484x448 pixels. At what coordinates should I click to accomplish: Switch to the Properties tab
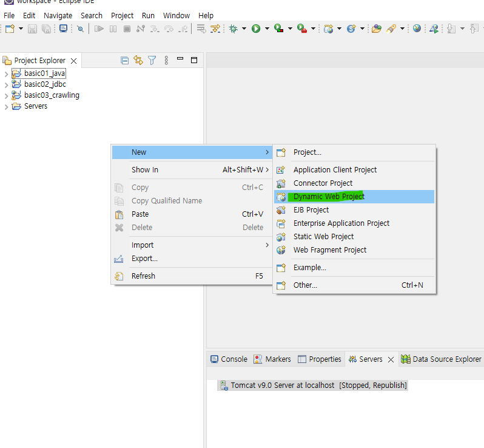pos(320,359)
